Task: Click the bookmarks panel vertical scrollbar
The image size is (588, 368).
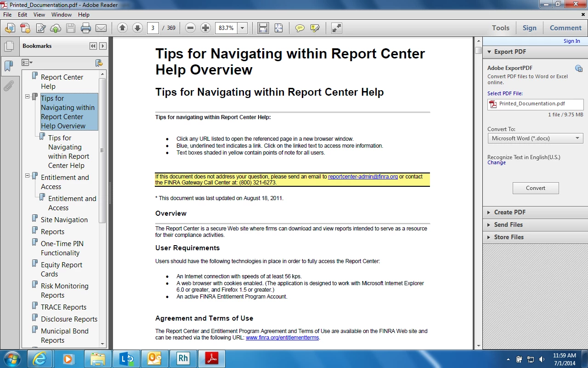Action: [x=102, y=150]
